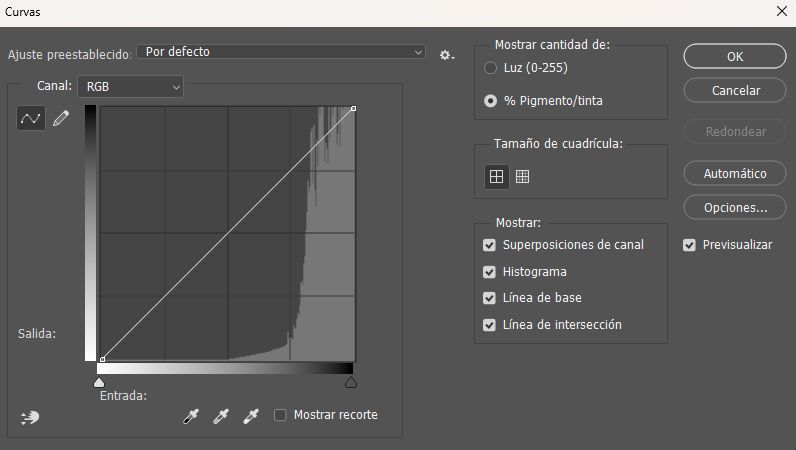This screenshot has width=796, height=450.
Task: Click the horizontal input gradient bar
Action: pos(225,369)
